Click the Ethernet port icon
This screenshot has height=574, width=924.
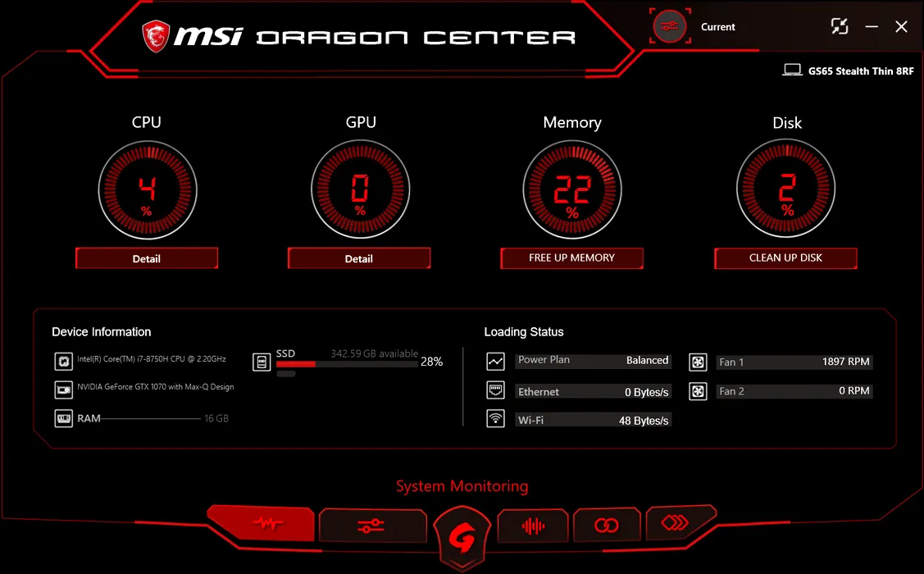point(495,390)
